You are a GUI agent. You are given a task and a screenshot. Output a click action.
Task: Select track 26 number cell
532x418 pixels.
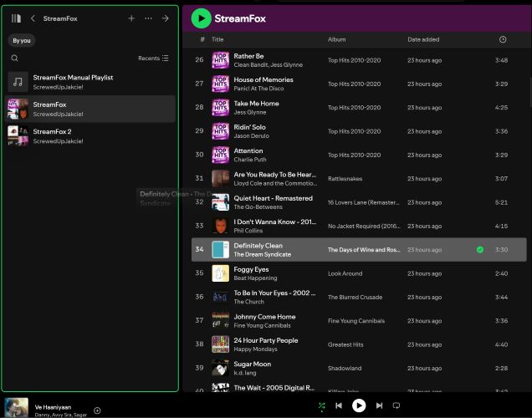coord(199,59)
